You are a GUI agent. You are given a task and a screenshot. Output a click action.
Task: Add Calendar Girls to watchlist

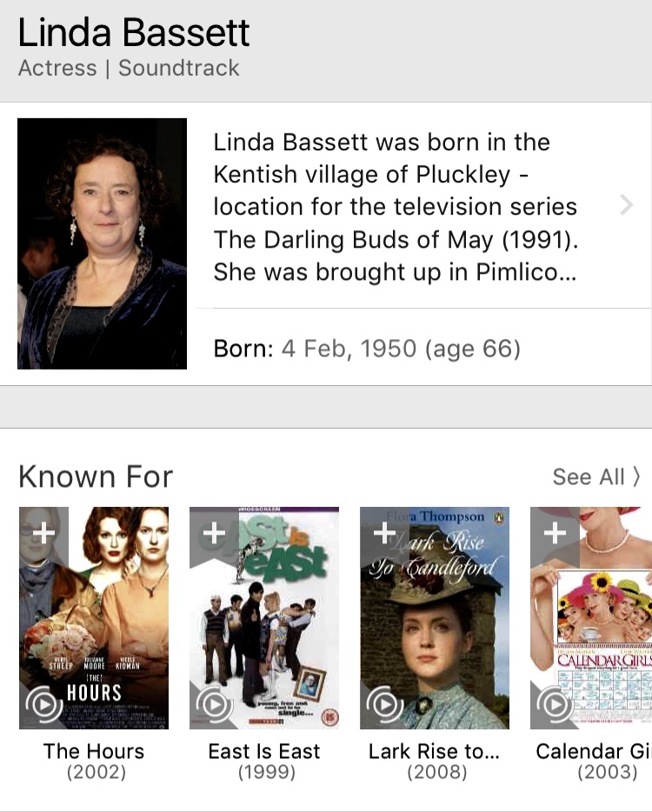click(x=555, y=532)
